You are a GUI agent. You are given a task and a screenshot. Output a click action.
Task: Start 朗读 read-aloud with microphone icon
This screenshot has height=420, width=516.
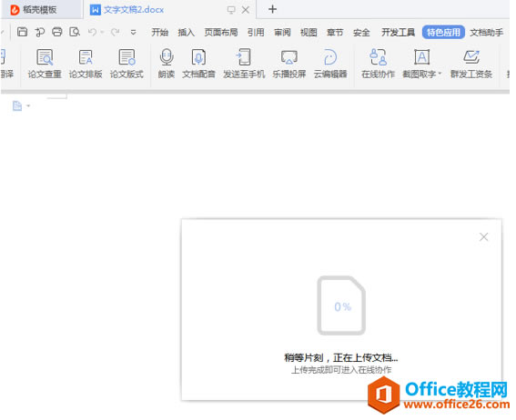click(x=167, y=64)
